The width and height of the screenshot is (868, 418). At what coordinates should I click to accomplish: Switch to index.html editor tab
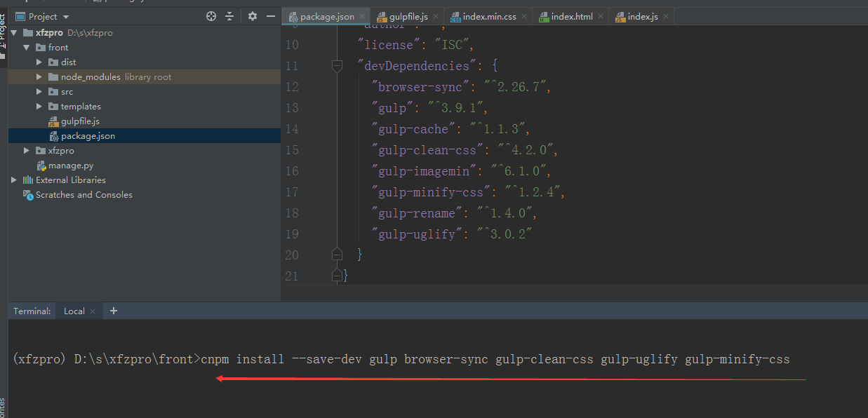click(572, 17)
